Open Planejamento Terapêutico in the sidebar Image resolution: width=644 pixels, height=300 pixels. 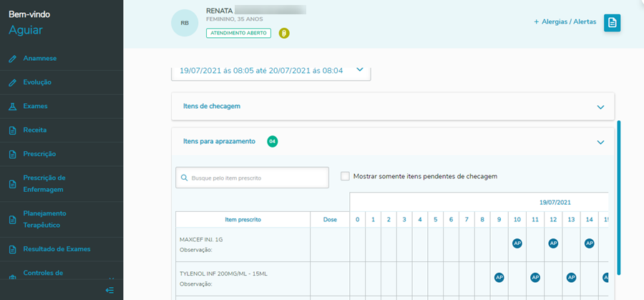tap(45, 220)
